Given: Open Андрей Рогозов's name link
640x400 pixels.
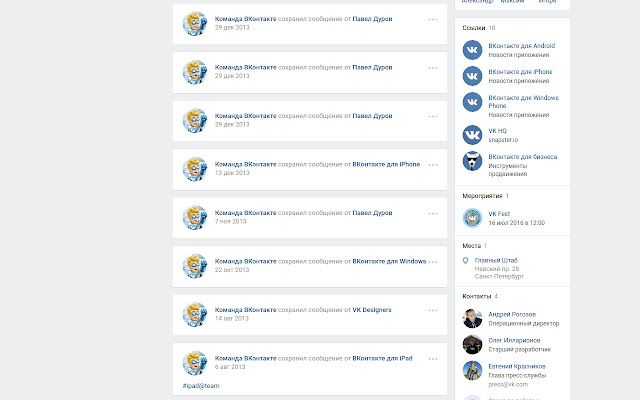Looking at the screenshot, I should click(x=512, y=314).
